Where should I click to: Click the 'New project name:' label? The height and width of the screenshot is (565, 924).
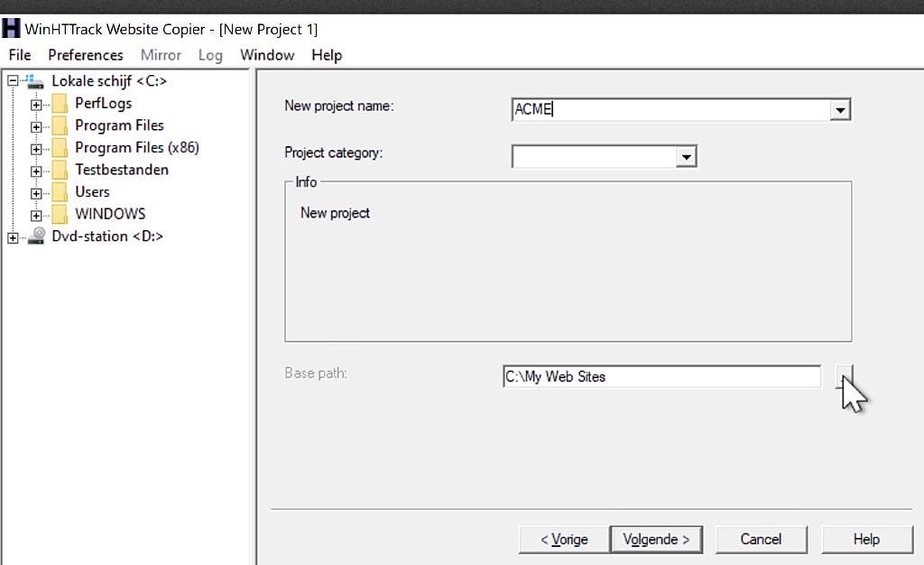[339, 106]
